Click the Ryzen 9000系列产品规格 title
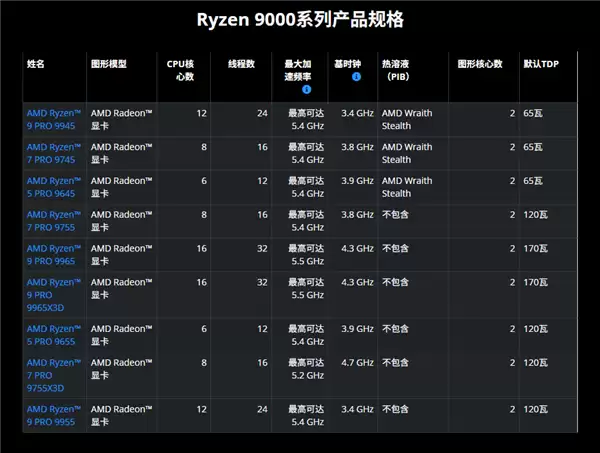The width and height of the screenshot is (600, 453). click(x=300, y=20)
